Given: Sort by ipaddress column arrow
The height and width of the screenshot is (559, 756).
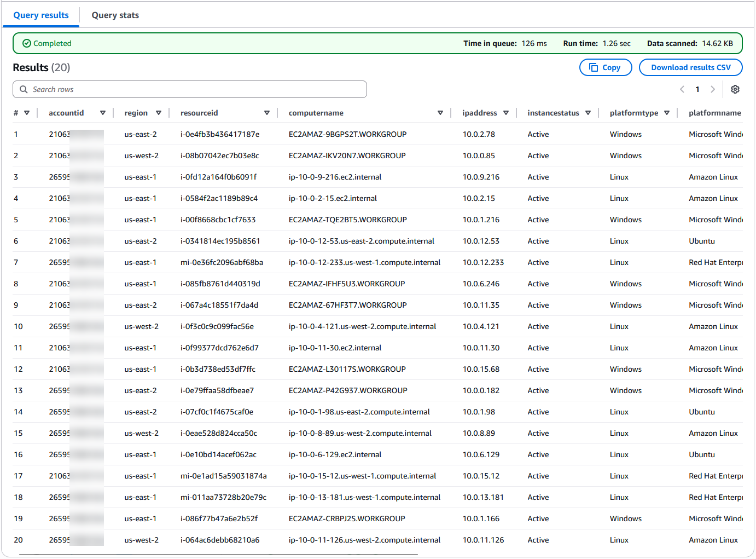Looking at the screenshot, I should pos(506,113).
